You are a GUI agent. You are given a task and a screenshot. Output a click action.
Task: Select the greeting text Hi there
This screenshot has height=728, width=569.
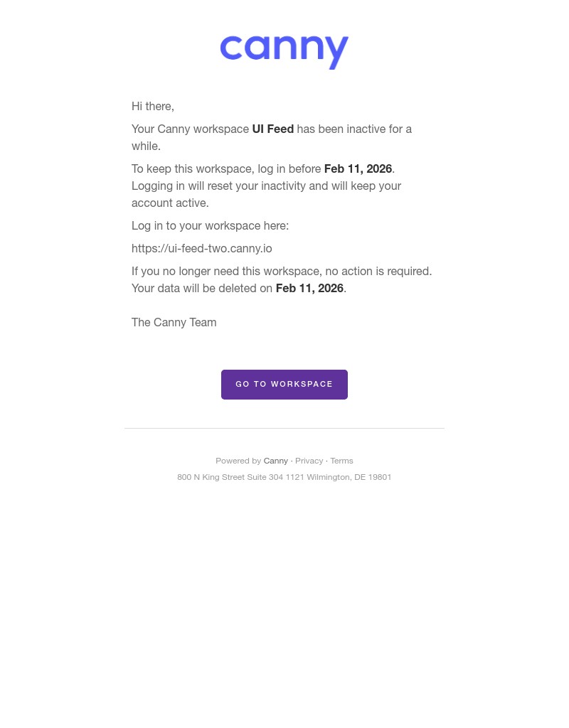click(152, 106)
